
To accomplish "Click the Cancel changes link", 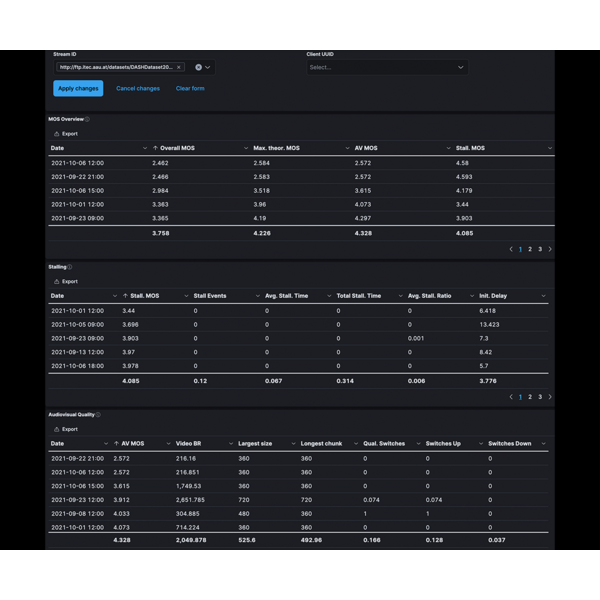I will pos(138,88).
